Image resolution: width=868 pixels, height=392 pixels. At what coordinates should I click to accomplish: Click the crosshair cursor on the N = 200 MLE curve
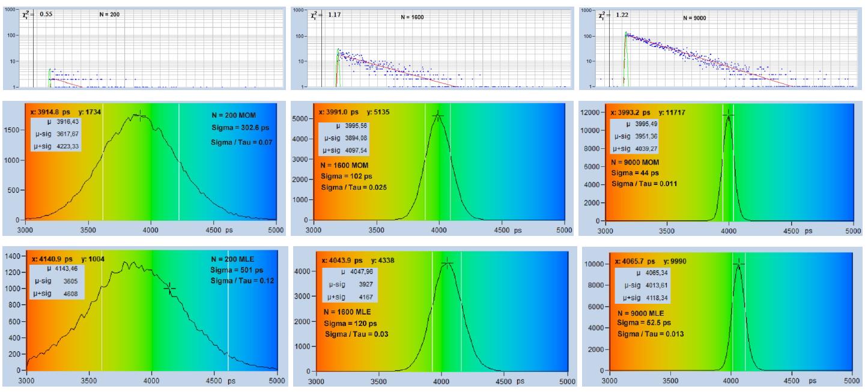170,289
